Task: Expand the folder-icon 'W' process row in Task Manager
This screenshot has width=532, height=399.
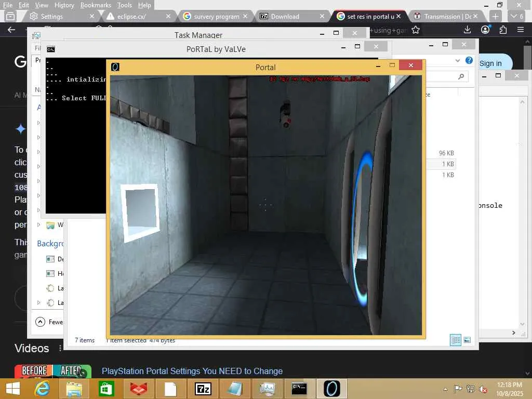Action: click(38, 224)
